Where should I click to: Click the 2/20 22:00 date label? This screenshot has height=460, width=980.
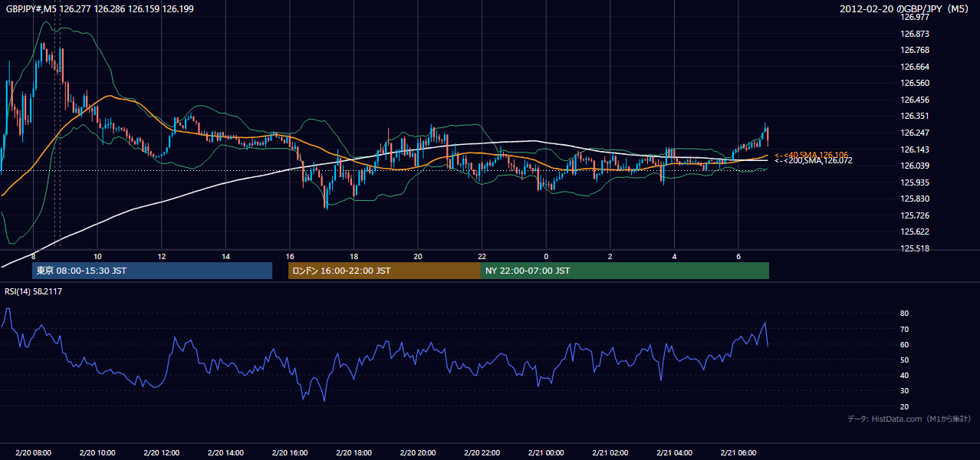[x=482, y=453]
